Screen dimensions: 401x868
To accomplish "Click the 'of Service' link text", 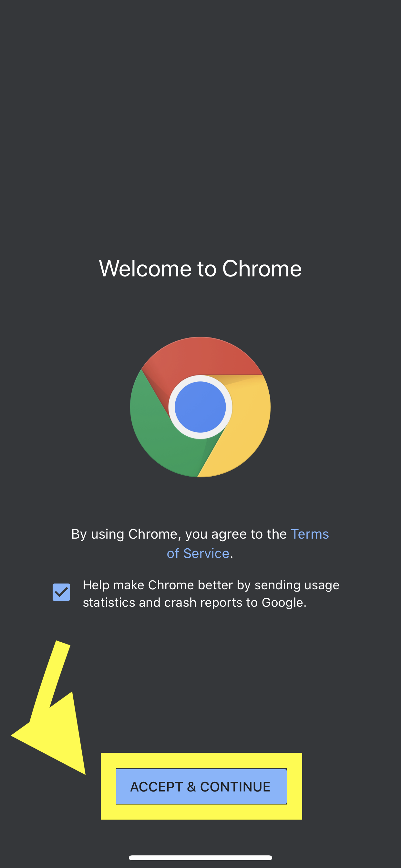I will [198, 553].
